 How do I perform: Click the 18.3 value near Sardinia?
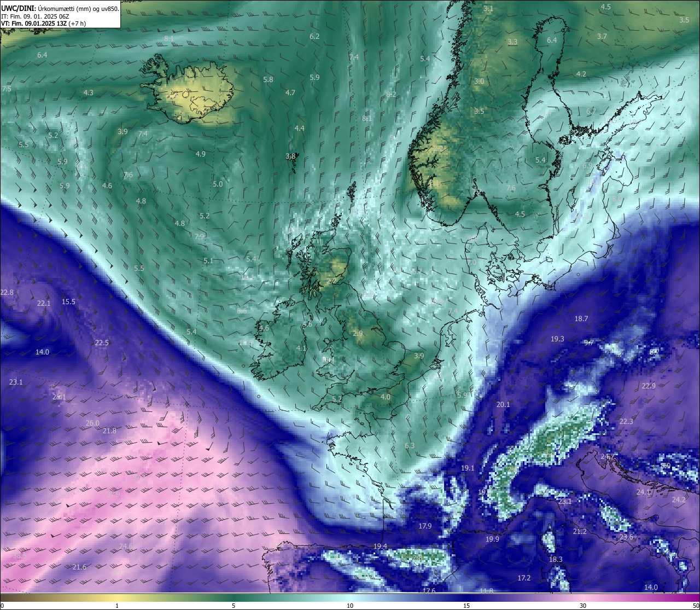tap(556, 560)
